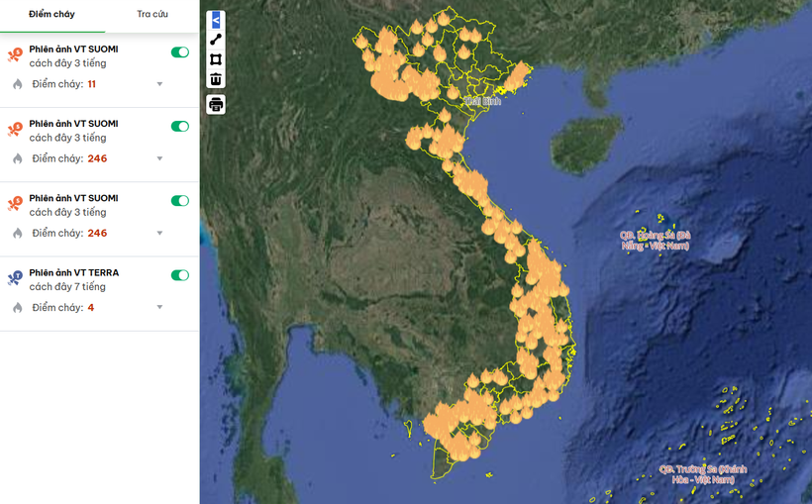Toggle off the VT TERRA session layer
Screen dimensions: 812x504
(179, 275)
